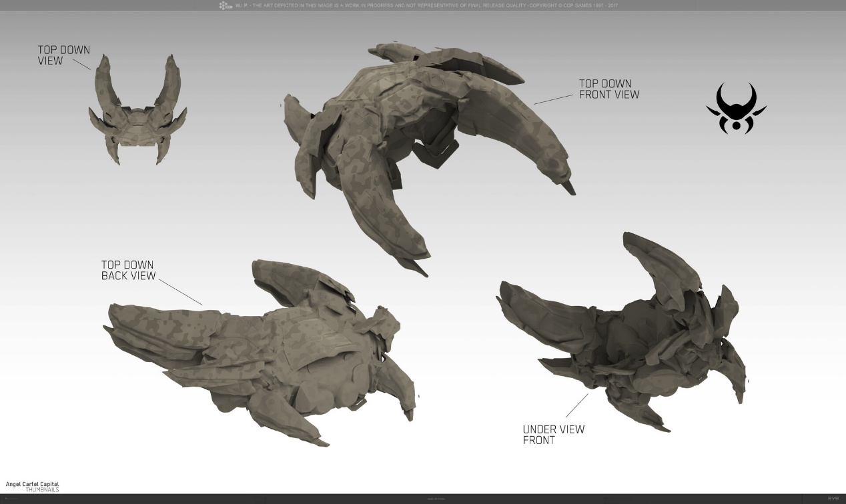This screenshot has height=504, width=846.
Task: Click the "Angel Cartel Capital" title text
Action: point(32,484)
